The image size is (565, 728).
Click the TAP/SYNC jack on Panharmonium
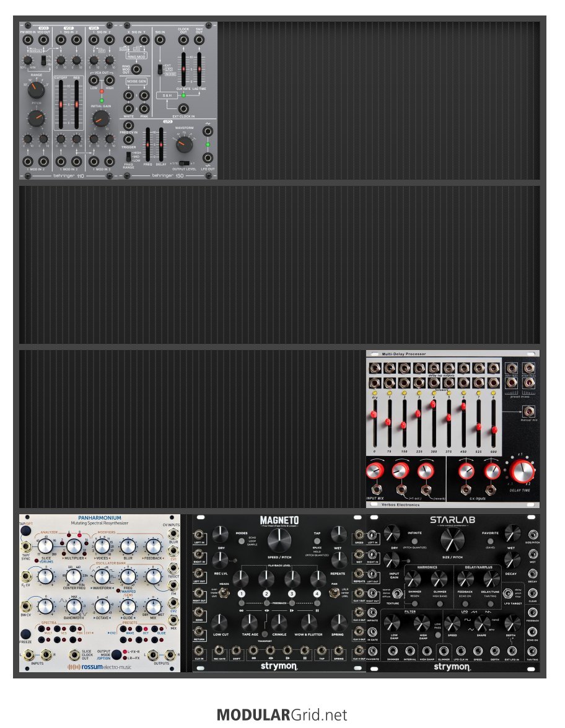(x=26, y=546)
